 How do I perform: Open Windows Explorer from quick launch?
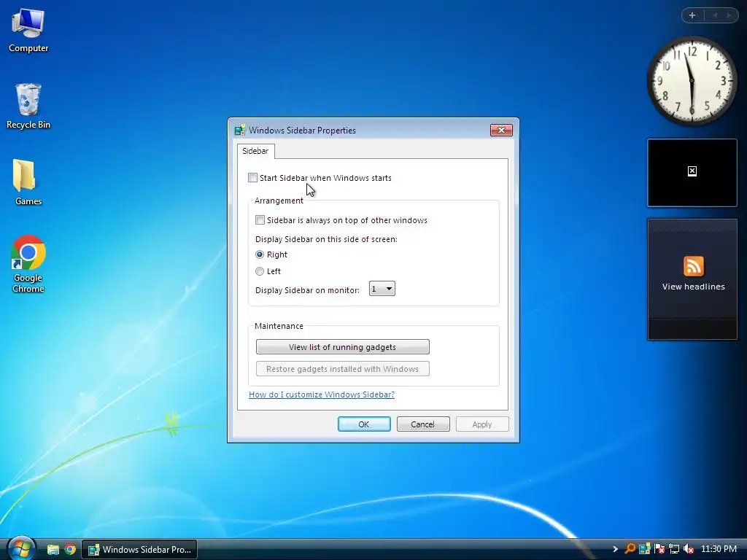click(x=53, y=550)
